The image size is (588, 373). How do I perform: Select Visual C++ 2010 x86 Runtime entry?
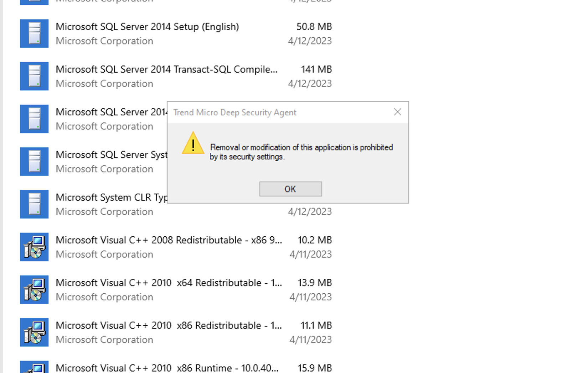point(176,367)
